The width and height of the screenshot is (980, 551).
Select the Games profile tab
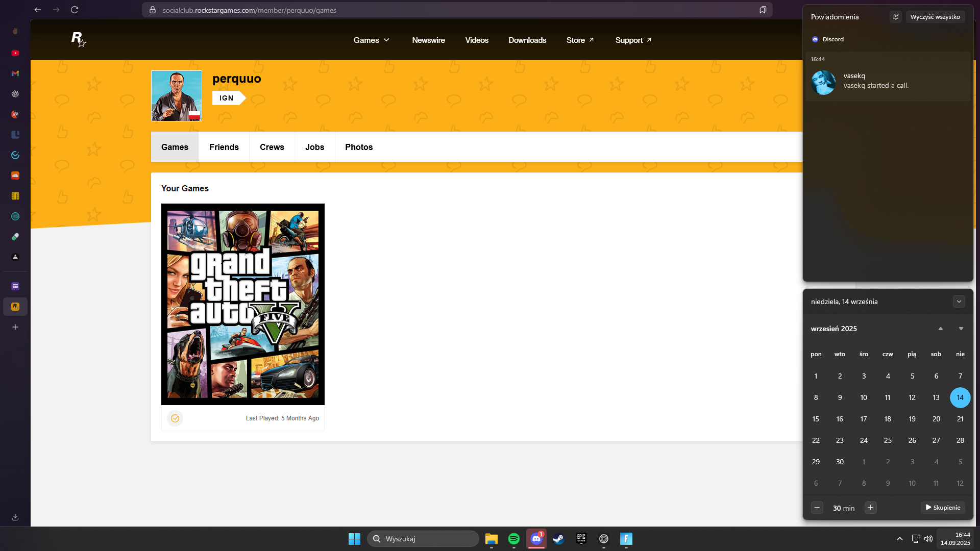175,147
